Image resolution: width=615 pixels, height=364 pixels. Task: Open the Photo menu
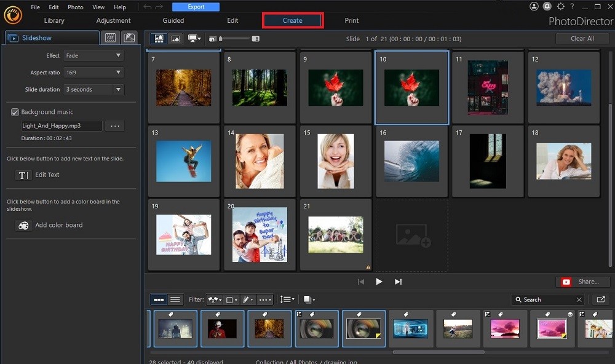(x=75, y=7)
